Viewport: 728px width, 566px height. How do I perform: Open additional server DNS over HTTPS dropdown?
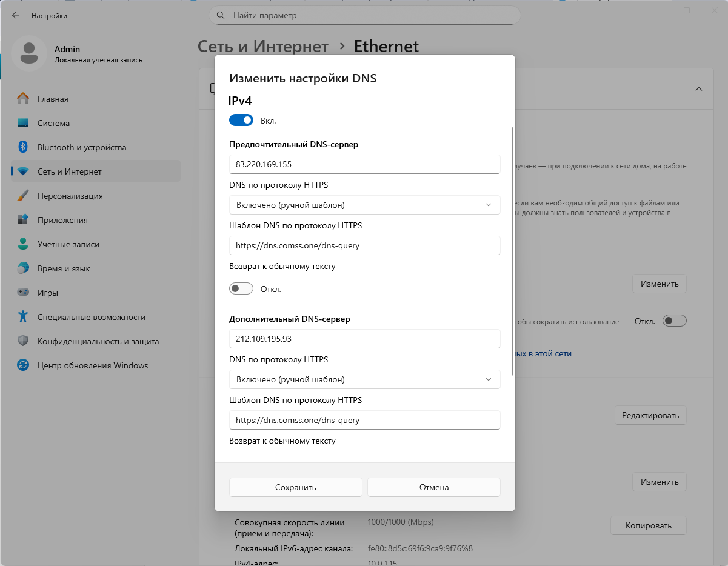point(364,379)
